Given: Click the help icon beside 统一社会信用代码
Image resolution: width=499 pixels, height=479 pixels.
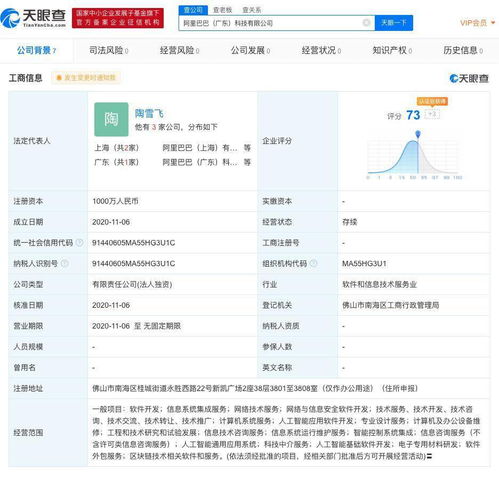Looking at the screenshot, I should 79,243.
